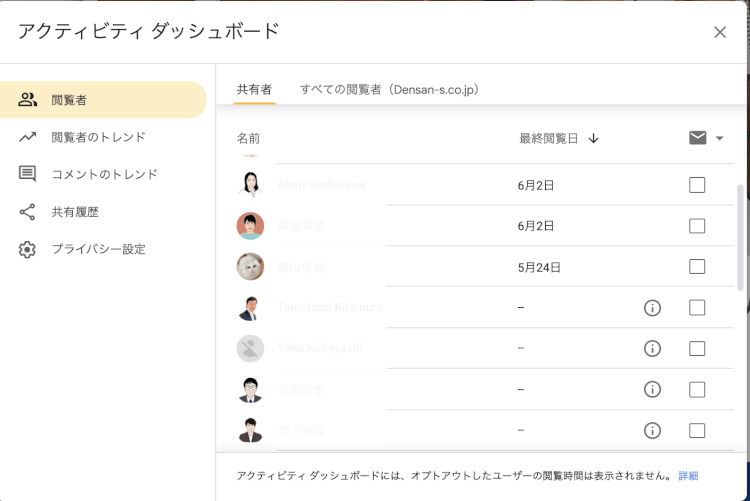Switch to the すべての閲覧者 (Densan-s.co.jp) tab
The width and height of the screenshot is (750, 501).
tap(389, 89)
